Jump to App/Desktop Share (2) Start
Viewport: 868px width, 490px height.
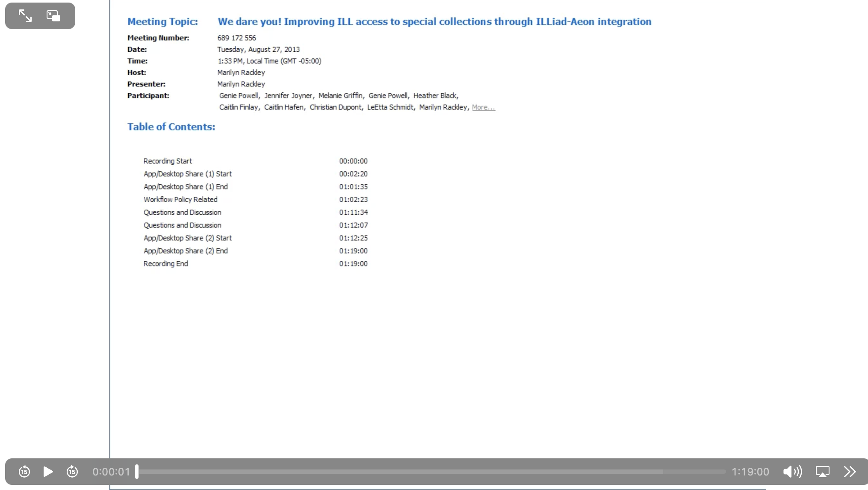click(188, 238)
